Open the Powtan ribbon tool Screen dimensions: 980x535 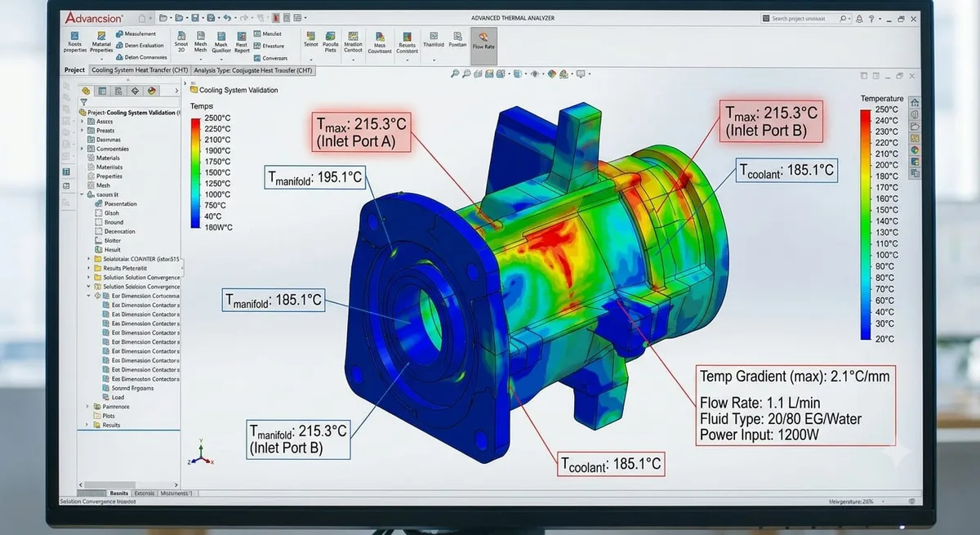pyautogui.click(x=458, y=39)
